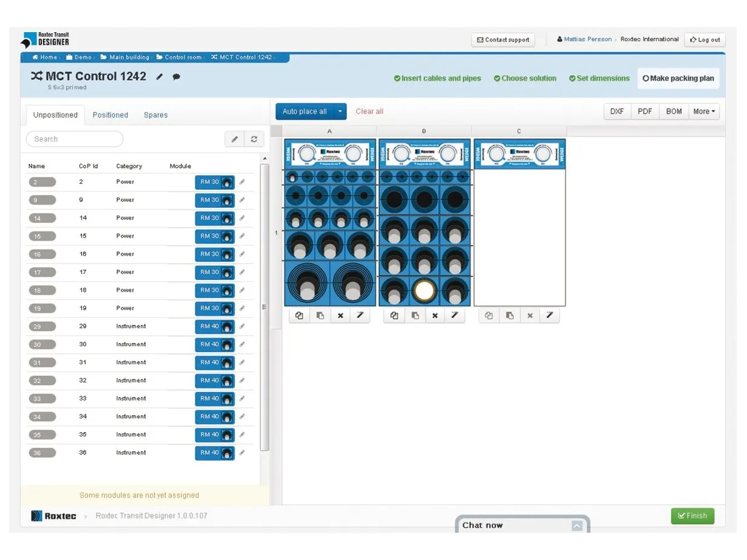Sort the list by the Category column header
747x560 pixels.
129,166
